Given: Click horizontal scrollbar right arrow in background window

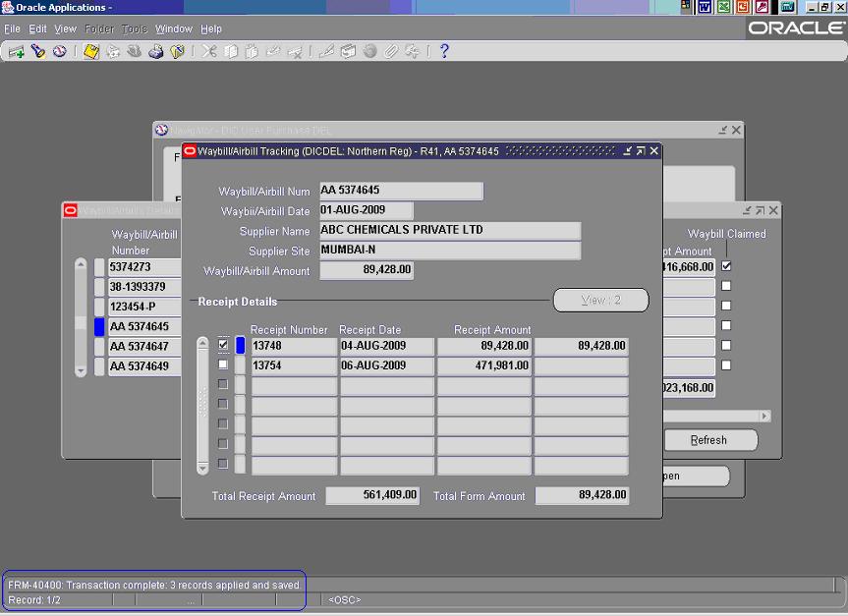Looking at the screenshot, I should [x=764, y=416].
